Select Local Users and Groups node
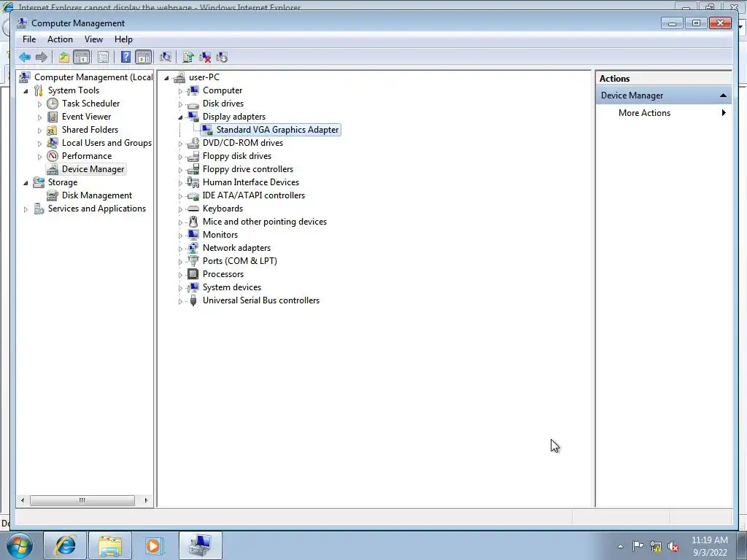The height and width of the screenshot is (560, 747). [x=107, y=143]
